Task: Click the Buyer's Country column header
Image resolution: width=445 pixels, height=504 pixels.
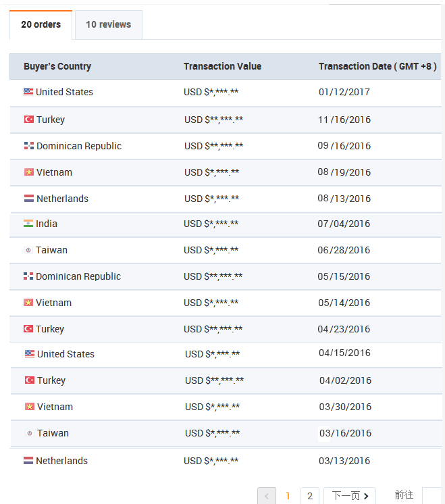Action: tap(57, 66)
